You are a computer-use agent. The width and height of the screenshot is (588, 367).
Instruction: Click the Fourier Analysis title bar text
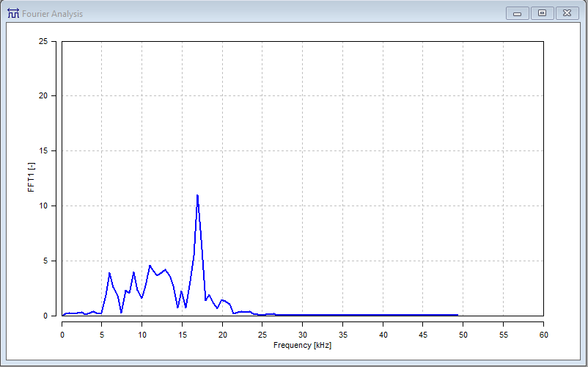(x=52, y=14)
